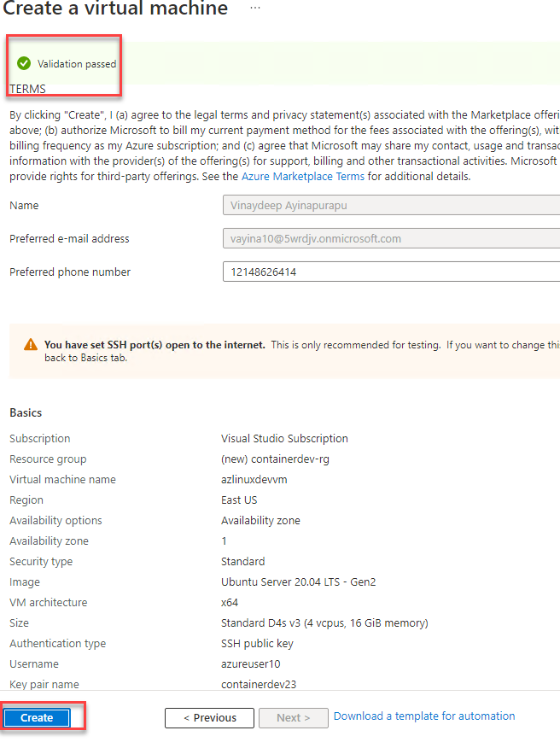Click the Availability zone option value
Viewport: 560px width, 748px height.
[260, 521]
